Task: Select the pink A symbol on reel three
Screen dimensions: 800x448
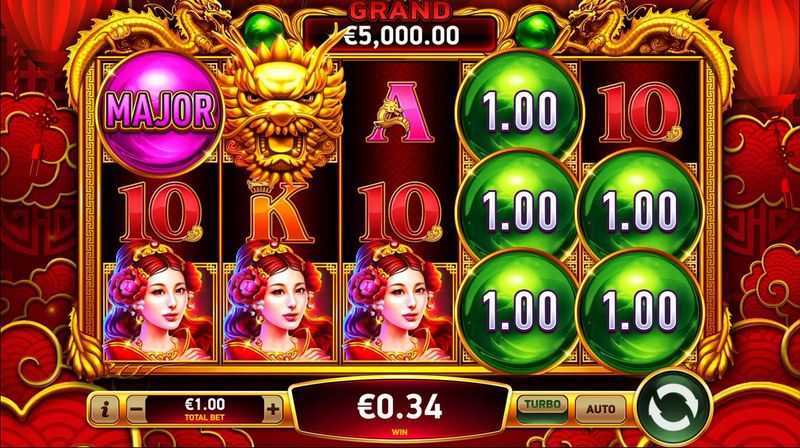Action: 400,114
